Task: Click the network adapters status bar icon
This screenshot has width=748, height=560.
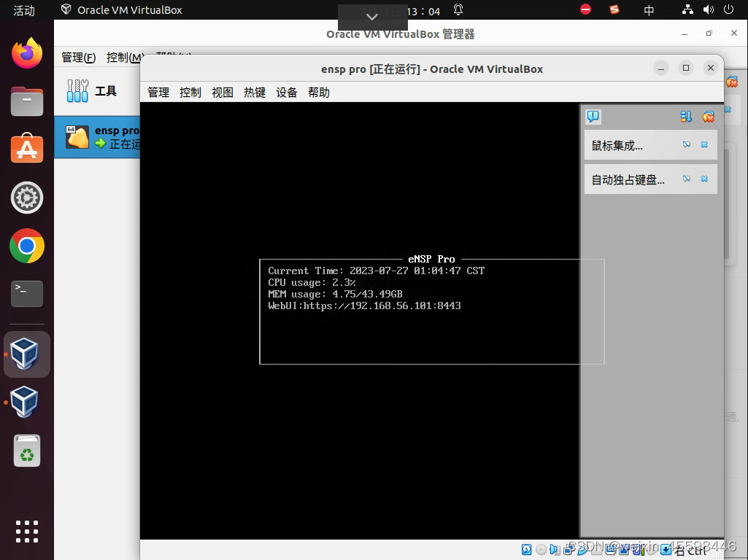Action: (x=568, y=550)
